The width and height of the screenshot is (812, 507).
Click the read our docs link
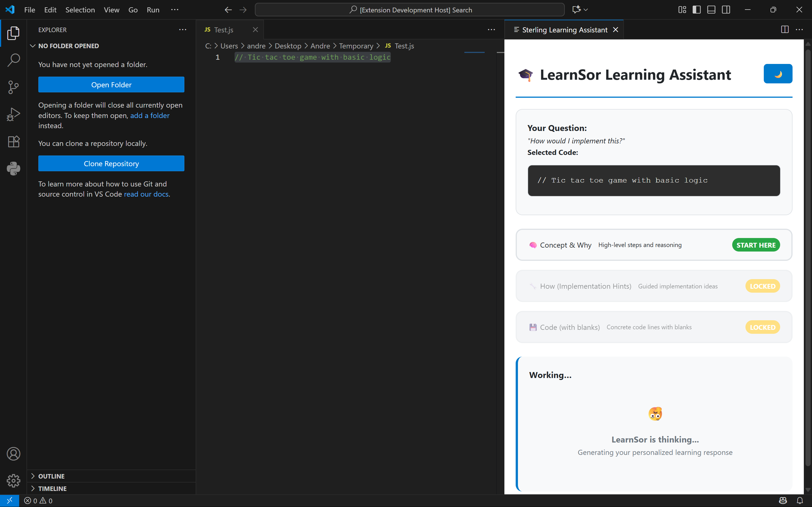pyautogui.click(x=146, y=194)
